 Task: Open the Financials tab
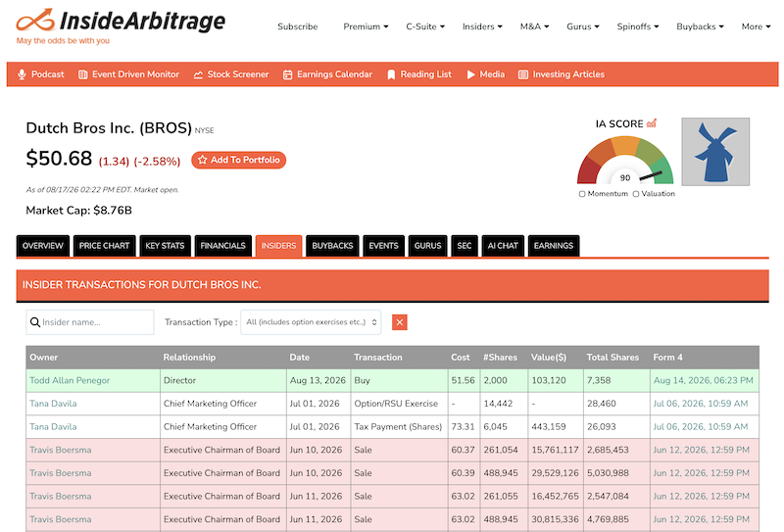pyautogui.click(x=223, y=246)
